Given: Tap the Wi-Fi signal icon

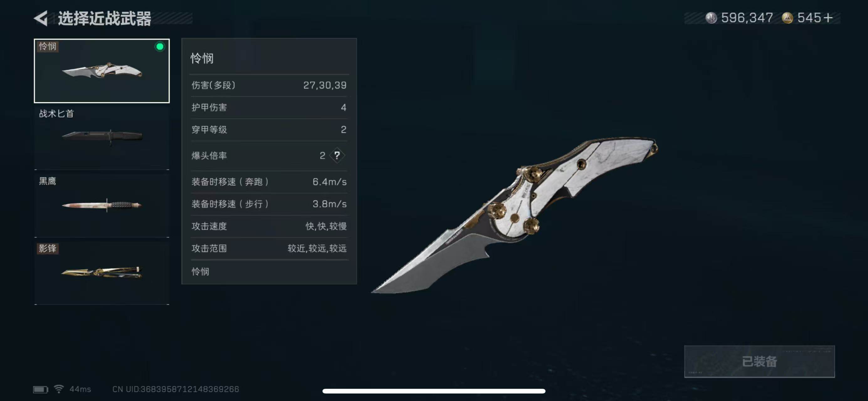Looking at the screenshot, I should (x=59, y=389).
